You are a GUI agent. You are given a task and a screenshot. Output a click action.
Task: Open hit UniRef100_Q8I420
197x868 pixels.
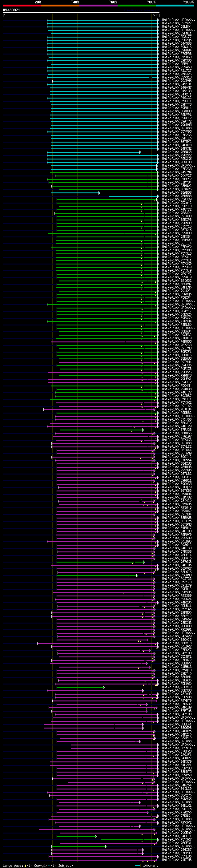tap(177, 501)
